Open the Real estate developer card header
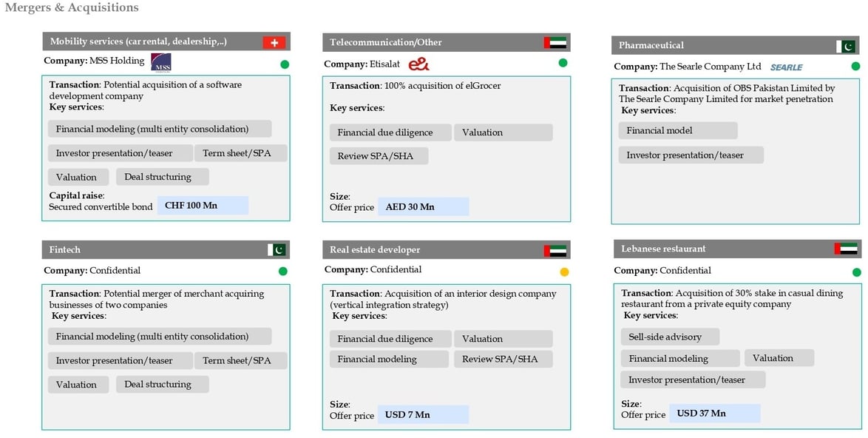Viewport: 868px width, 438px height. click(446, 250)
